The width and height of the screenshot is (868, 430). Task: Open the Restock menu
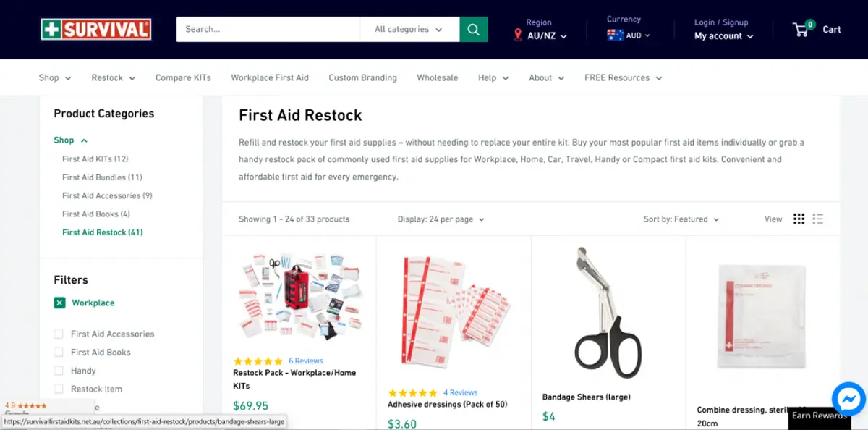pos(114,77)
